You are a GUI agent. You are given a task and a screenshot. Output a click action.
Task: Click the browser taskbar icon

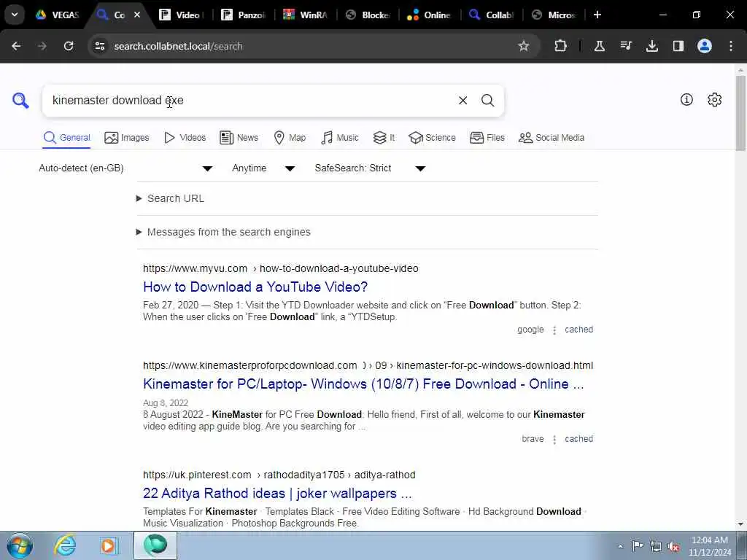(x=155, y=545)
